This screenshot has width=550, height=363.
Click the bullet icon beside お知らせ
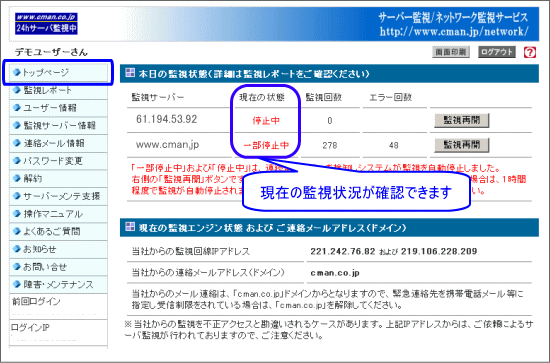[x=16, y=249]
